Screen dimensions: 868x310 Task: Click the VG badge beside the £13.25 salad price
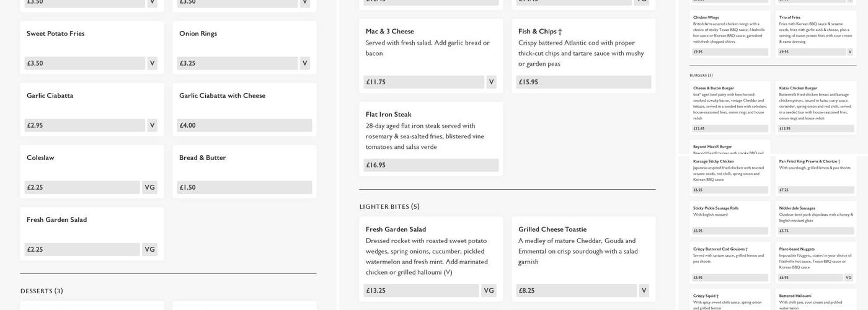click(x=489, y=290)
